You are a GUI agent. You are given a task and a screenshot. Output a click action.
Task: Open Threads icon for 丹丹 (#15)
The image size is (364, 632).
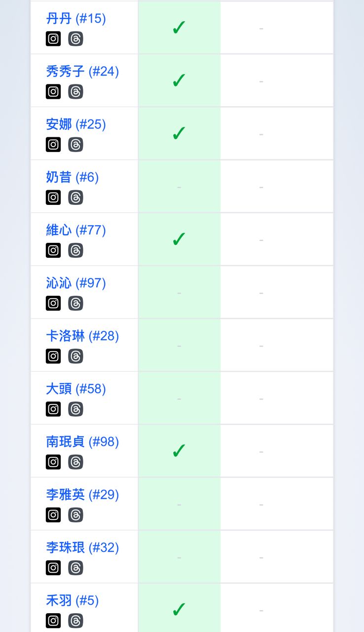point(75,39)
